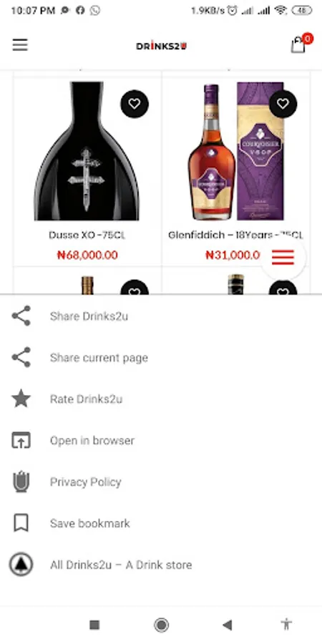The width and height of the screenshot is (322, 644).
Task: Tap the Courvoisier VSOP product image
Action: pyautogui.click(x=235, y=152)
